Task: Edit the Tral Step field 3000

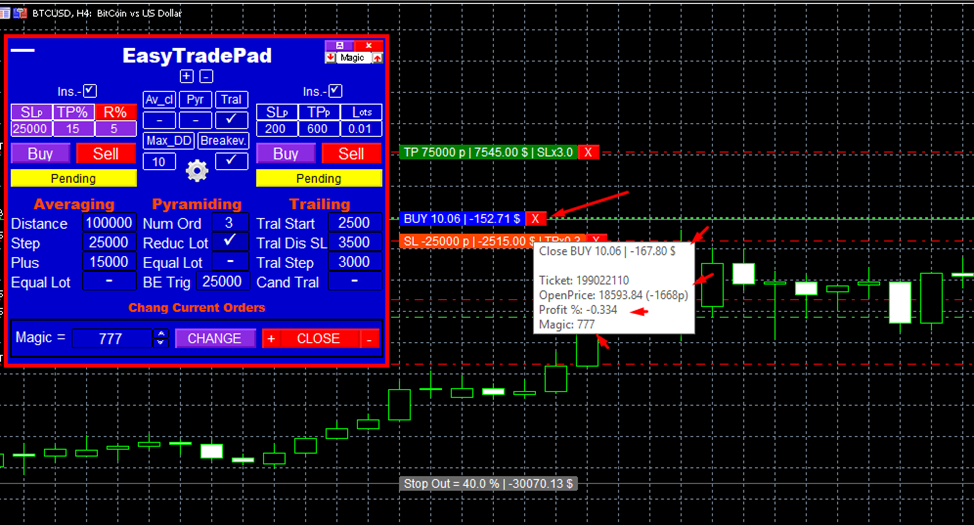Action: click(x=354, y=262)
